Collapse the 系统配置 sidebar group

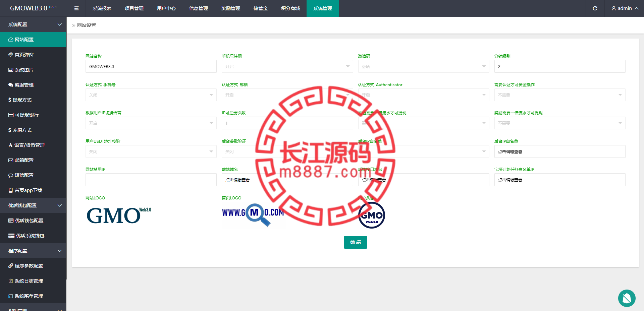pyautogui.click(x=33, y=24)
